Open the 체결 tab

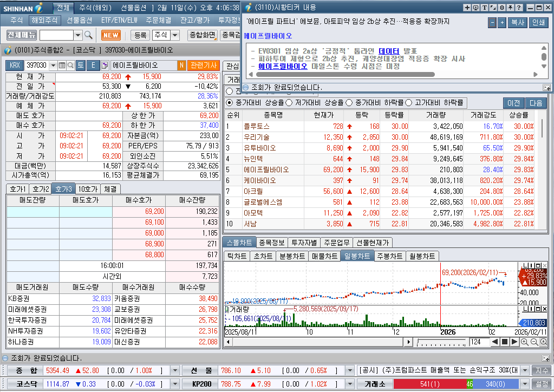(x=110, y=190)
